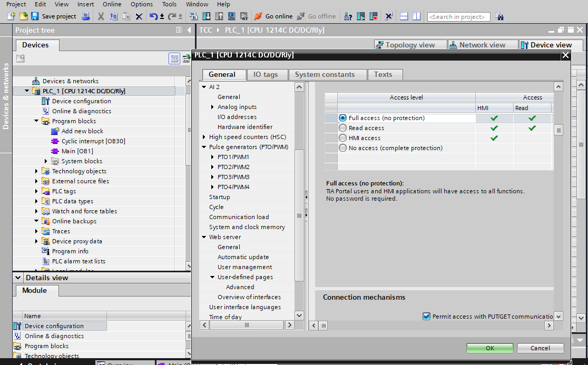
Task: Collapse the Details view panel
Action: coord(18,278)
